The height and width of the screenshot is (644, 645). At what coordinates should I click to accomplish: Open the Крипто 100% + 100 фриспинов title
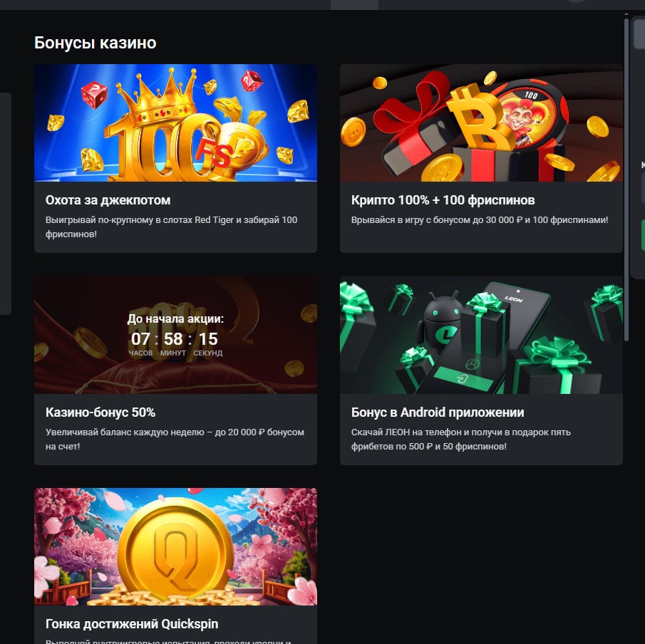[x=443, y=200]
